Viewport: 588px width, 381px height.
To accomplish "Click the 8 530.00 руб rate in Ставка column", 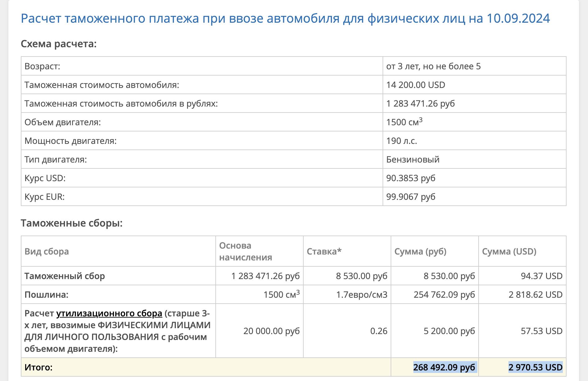I will (362, 276).
